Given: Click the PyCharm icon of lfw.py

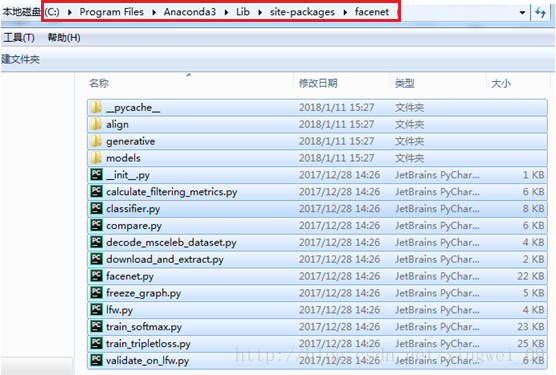Looking at the screenshot, I should (96, 309).
